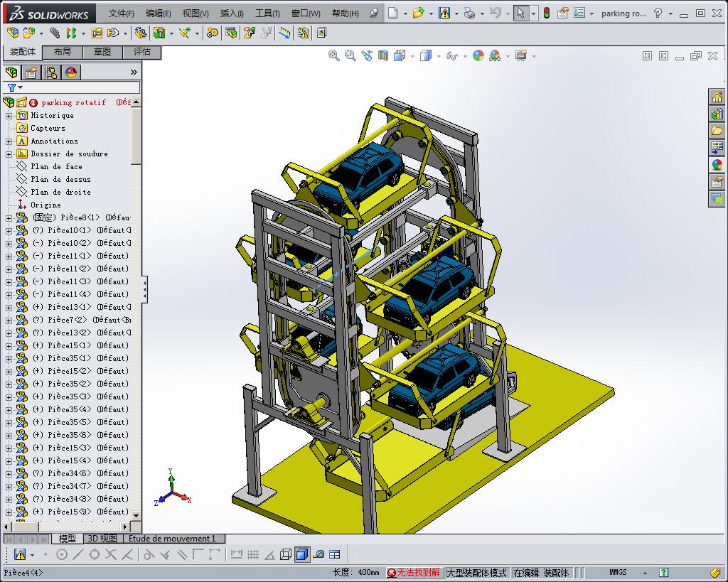Click the Section View icon
Screen dimensions: 728x582
[x=383, y=55]
